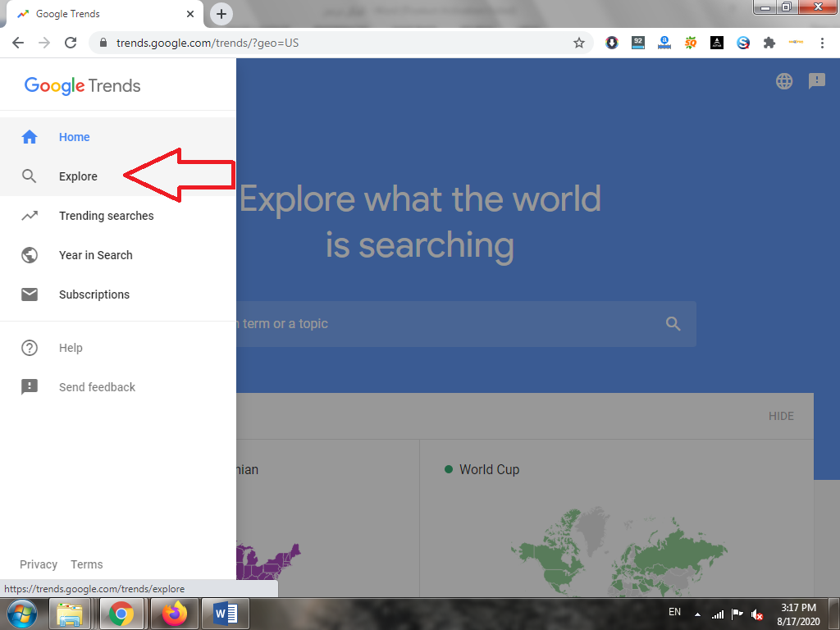Open the Windows Start menu

[22, 614]
